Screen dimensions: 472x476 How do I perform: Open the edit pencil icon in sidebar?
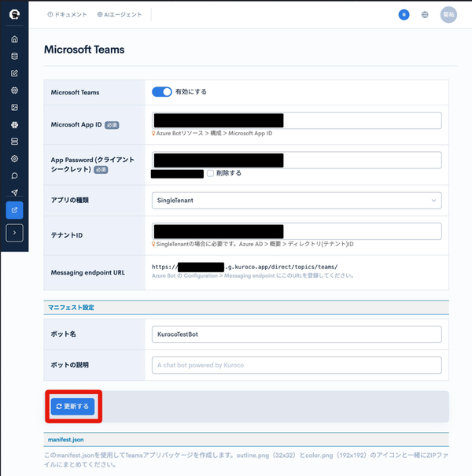tap(14, 73)
